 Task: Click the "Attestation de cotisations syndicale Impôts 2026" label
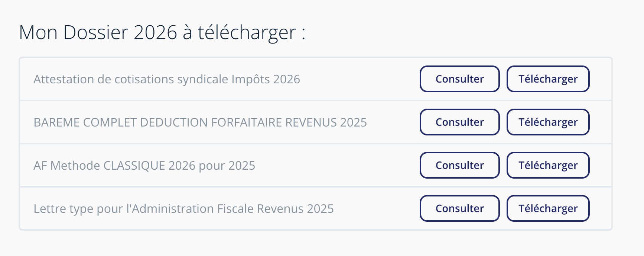[x=167, y=79]
